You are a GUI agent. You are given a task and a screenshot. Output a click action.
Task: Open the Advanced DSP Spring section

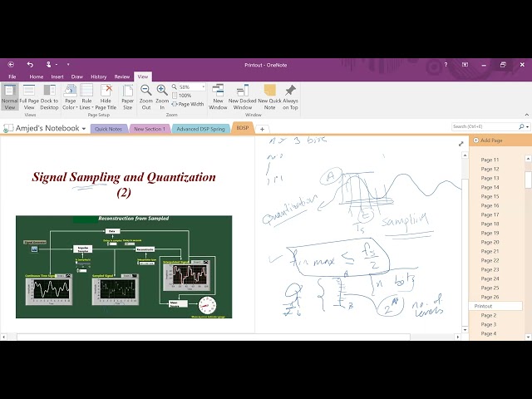tap(200, 129)
